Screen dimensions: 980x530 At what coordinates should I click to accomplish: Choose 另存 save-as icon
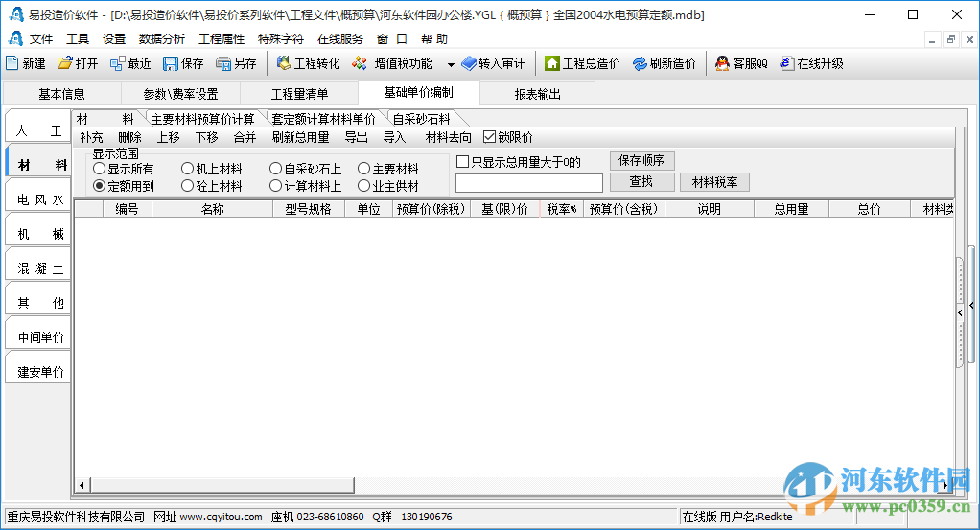223,63
